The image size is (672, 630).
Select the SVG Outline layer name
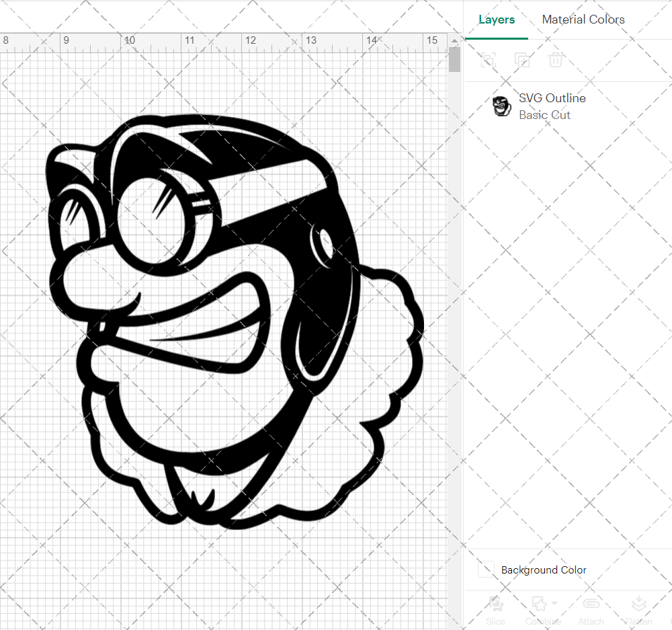point(552,98)
